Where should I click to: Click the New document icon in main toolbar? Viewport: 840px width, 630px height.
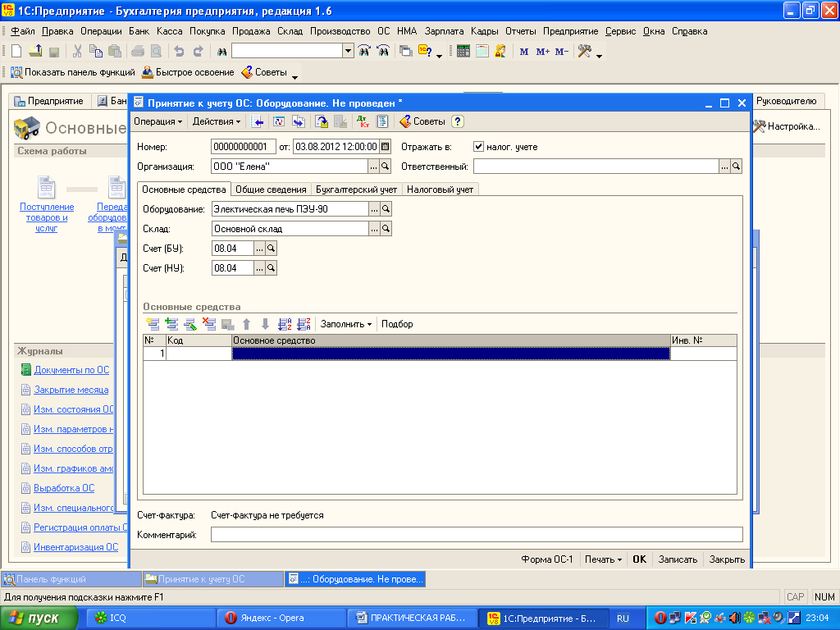click(16, 52)
